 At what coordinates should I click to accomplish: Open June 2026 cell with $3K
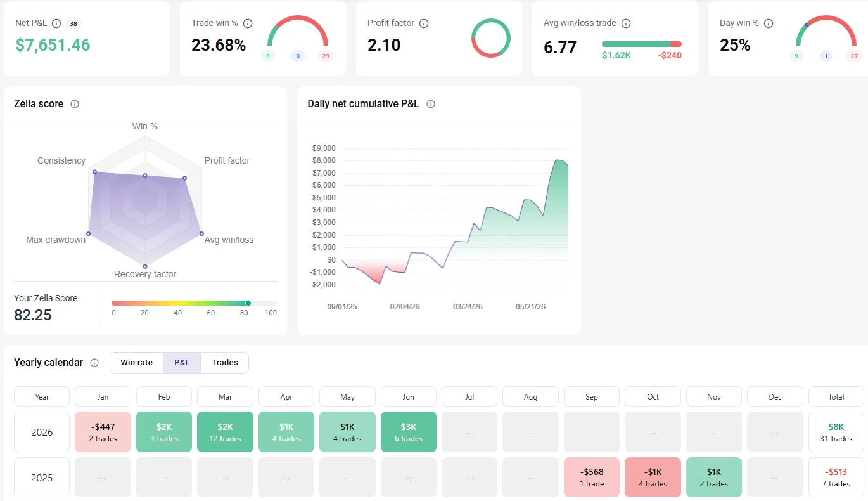pos(409,432)
